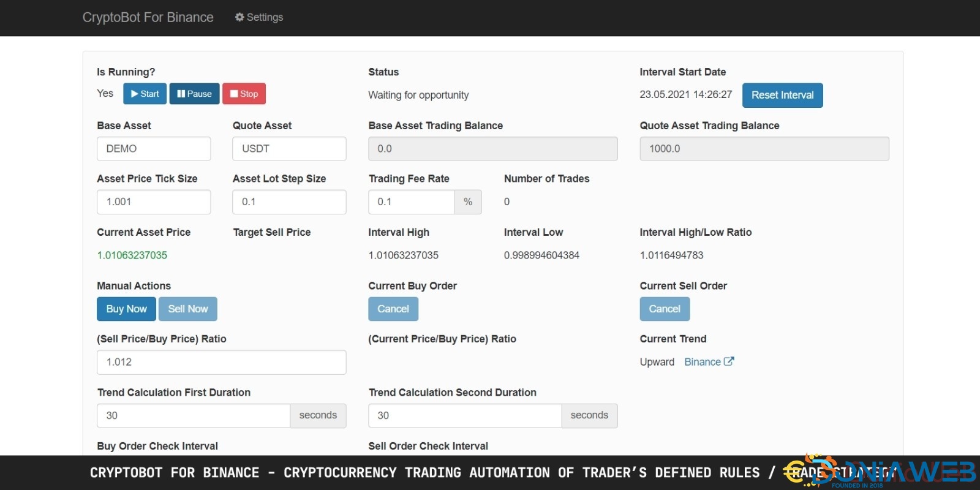Edit the Asset Lot Step Size field
The image size is (980, 490).
coord(289,202)
